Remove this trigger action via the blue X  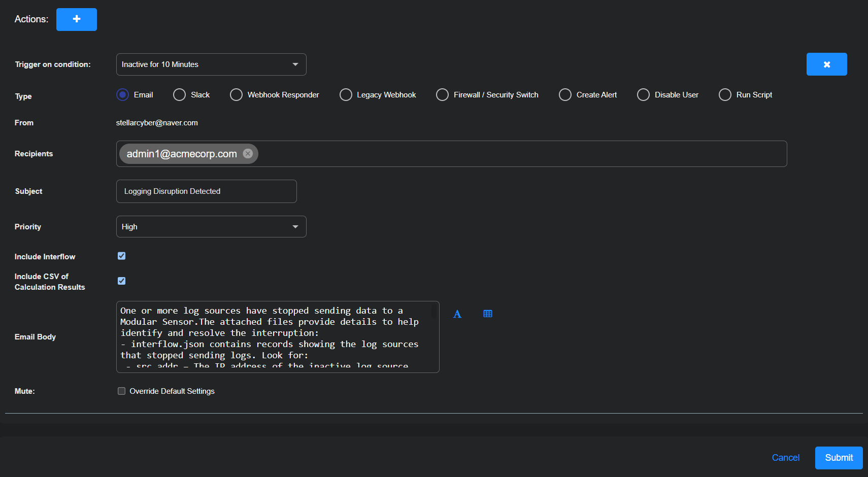click(x=826, y=64)
